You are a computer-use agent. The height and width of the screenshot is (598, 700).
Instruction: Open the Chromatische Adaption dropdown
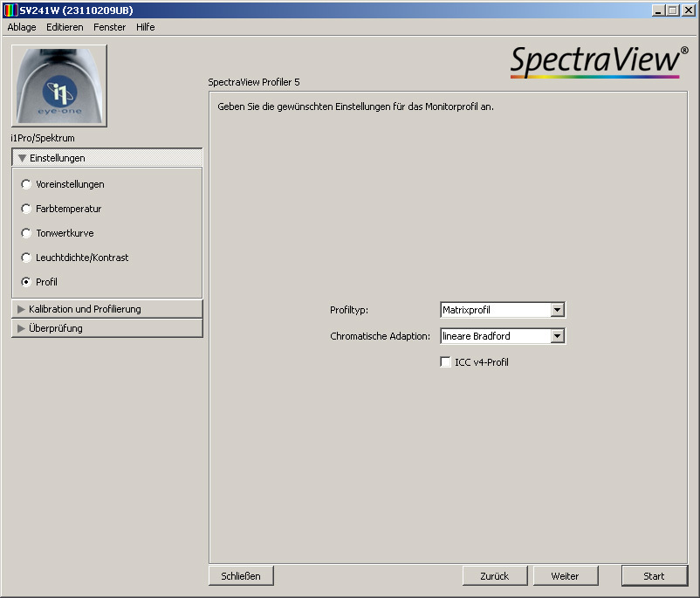click(503, 336)
